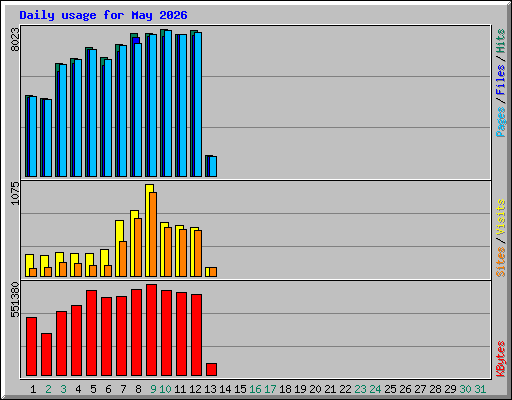Click day 27 on the x-axis
512x400 pixels.
coord(420,389)
